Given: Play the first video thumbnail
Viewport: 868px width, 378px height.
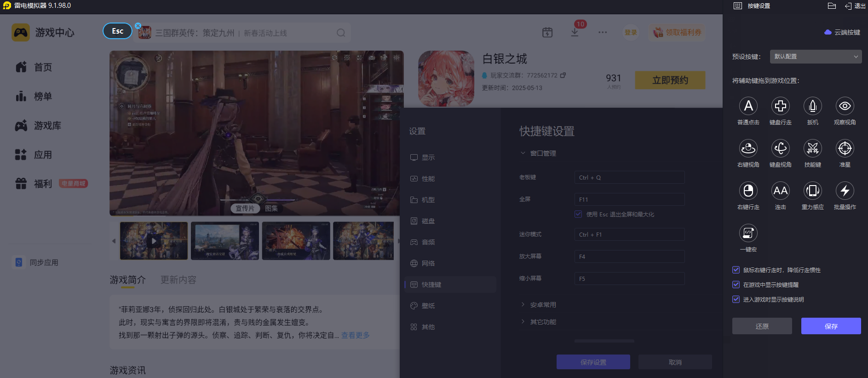Looking at the screenshot, I should (x=154, y=241).
